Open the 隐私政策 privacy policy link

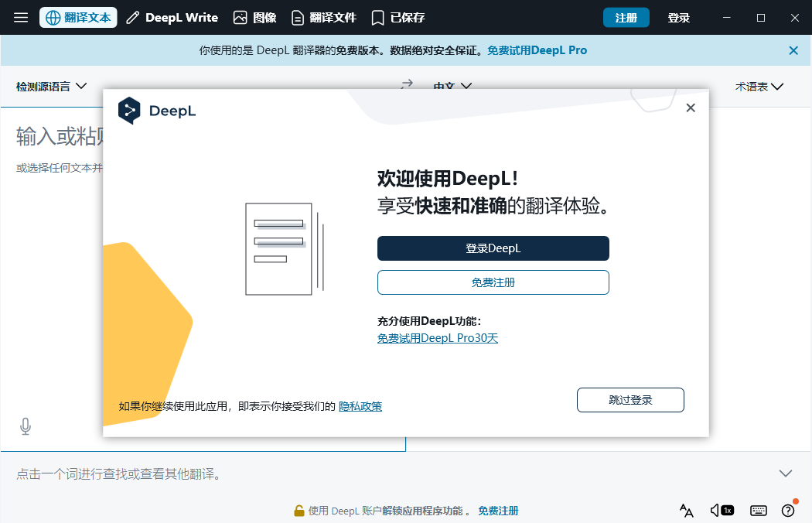pyautogui.click(x=360, y=405)
